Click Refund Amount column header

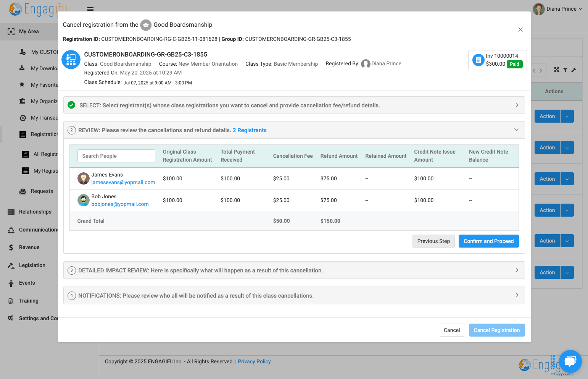tap(339, 156)
